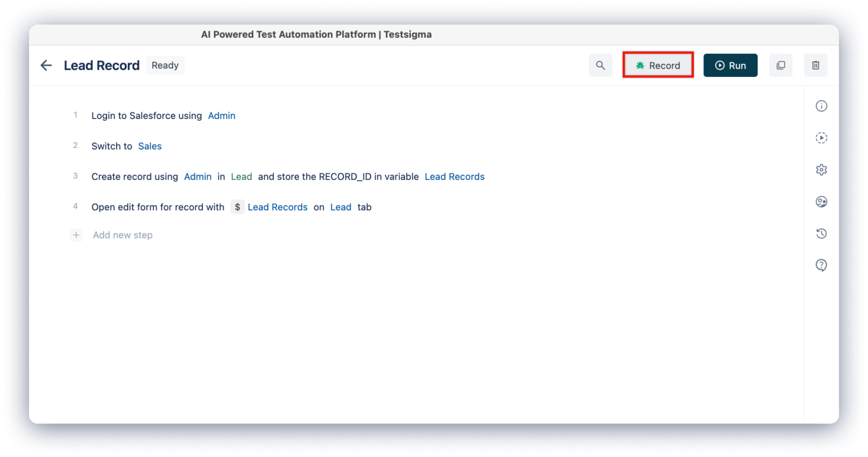Click the Sales link in step 2
The height and width of the screenshot is (457, 868).
click(x=150, y=146)
